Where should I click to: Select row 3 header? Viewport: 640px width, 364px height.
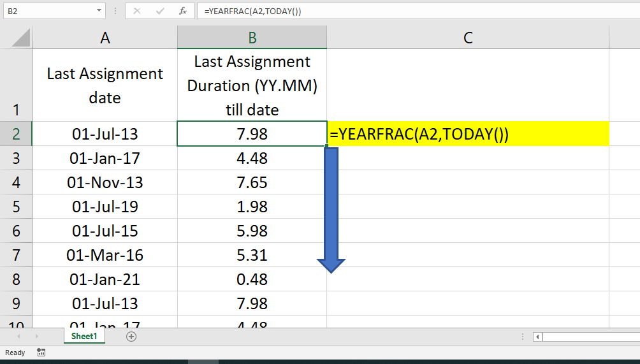16,158
